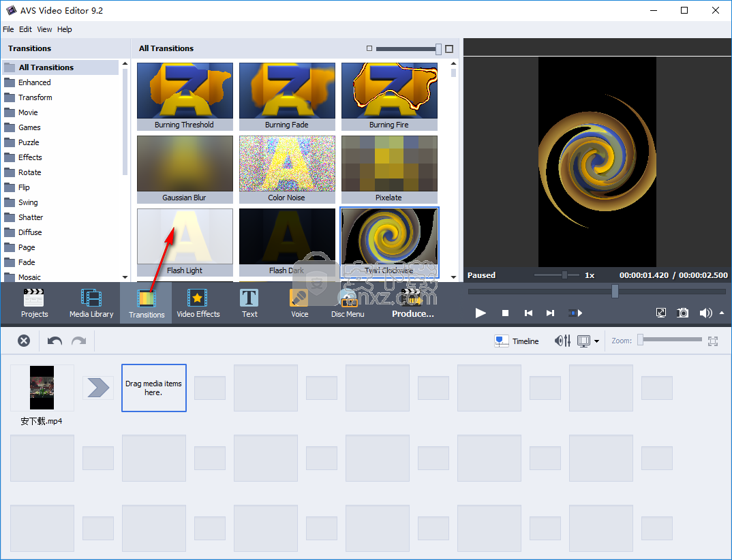Undo the last action
The width and height of the screenshot is (732, 560).
[55, 341]
